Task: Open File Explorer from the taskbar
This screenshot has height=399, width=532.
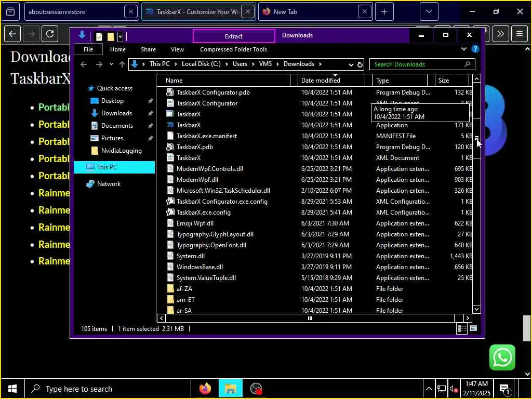Action: point(230,389)
